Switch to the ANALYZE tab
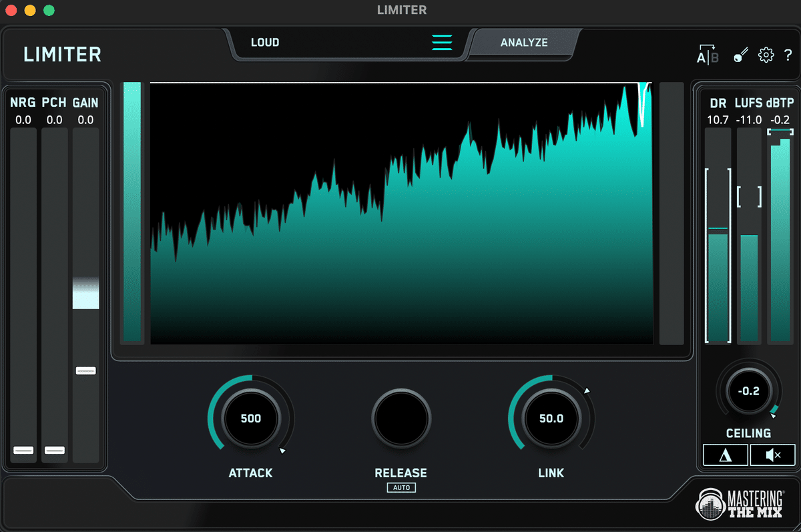This screenshot has width=801, height=532. pyautogui.click(x=524, y=42)
